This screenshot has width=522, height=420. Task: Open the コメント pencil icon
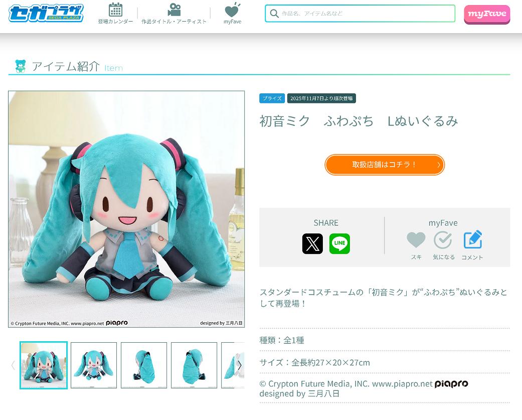pyautogui.click(x=473, y=239)
